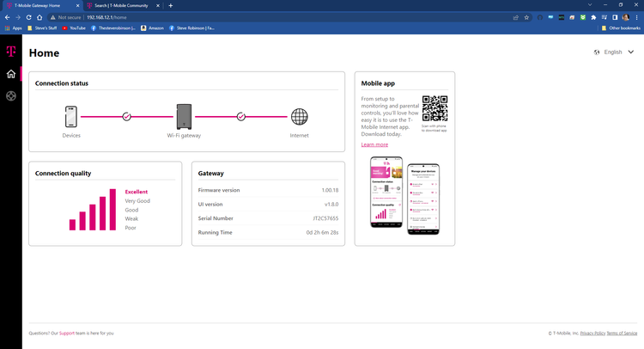This screenshot has width=644, height=349.
Task: Click the Devices phone icon
Action: coord(71,117)
